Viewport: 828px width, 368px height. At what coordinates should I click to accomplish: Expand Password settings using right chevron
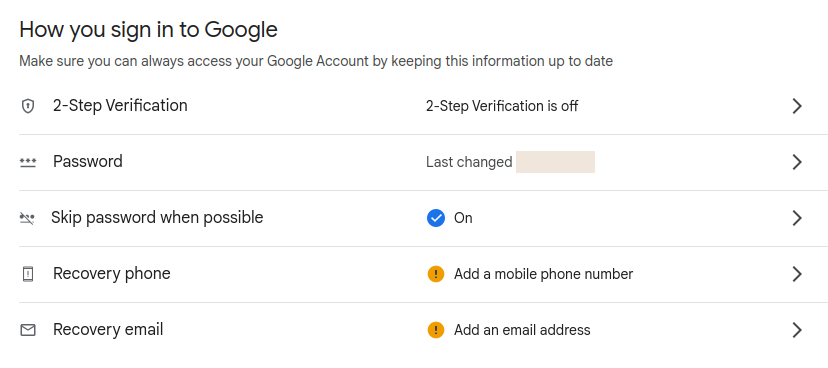pyautogui.click(x=797, y=162)
